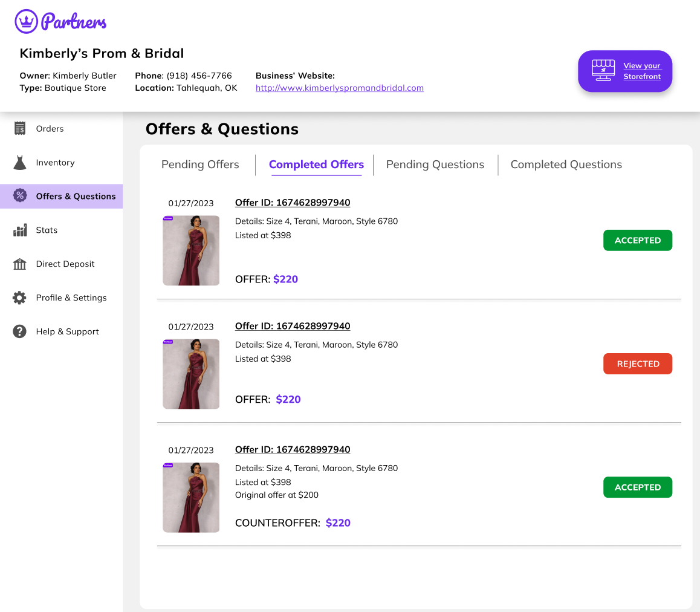Screen dimensions: 700x612
Task: Switch to Completed Questions tab
Action: pos(566,164)
